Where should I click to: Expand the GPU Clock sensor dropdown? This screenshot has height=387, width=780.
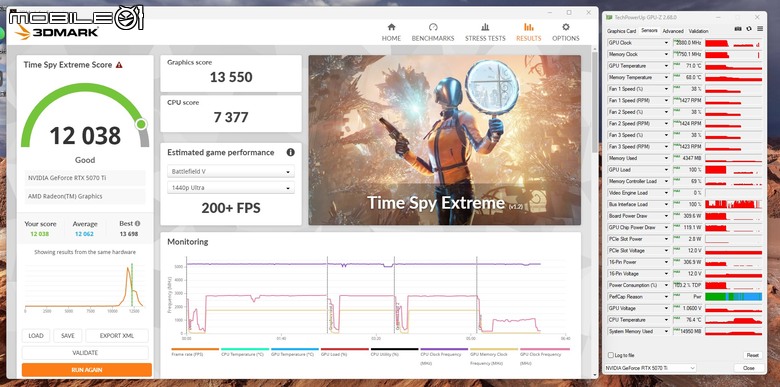pos(667,43)
